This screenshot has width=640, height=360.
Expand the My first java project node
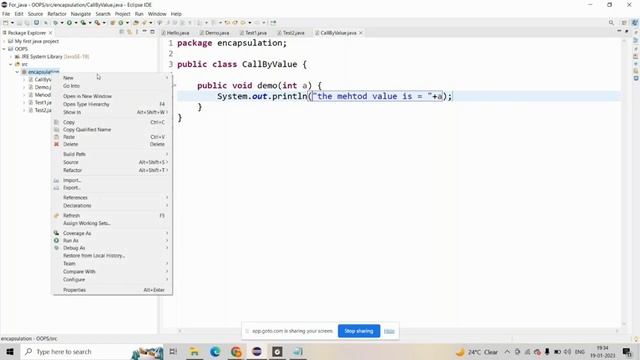click(4, 41)
